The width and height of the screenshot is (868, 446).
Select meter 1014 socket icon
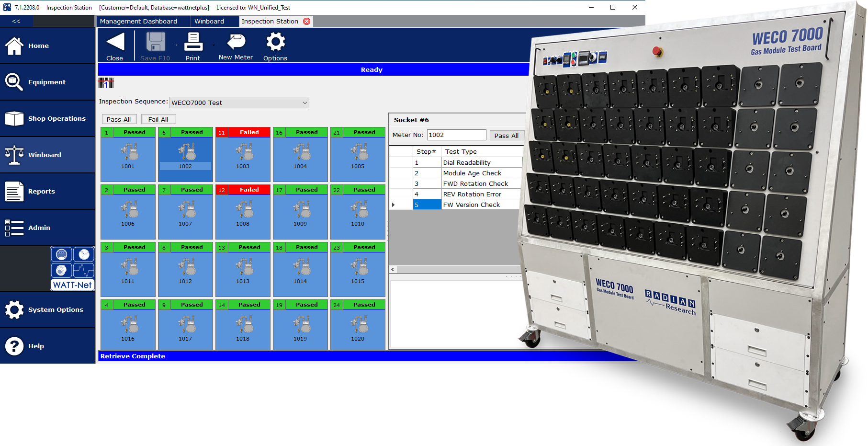pos(302,267)
